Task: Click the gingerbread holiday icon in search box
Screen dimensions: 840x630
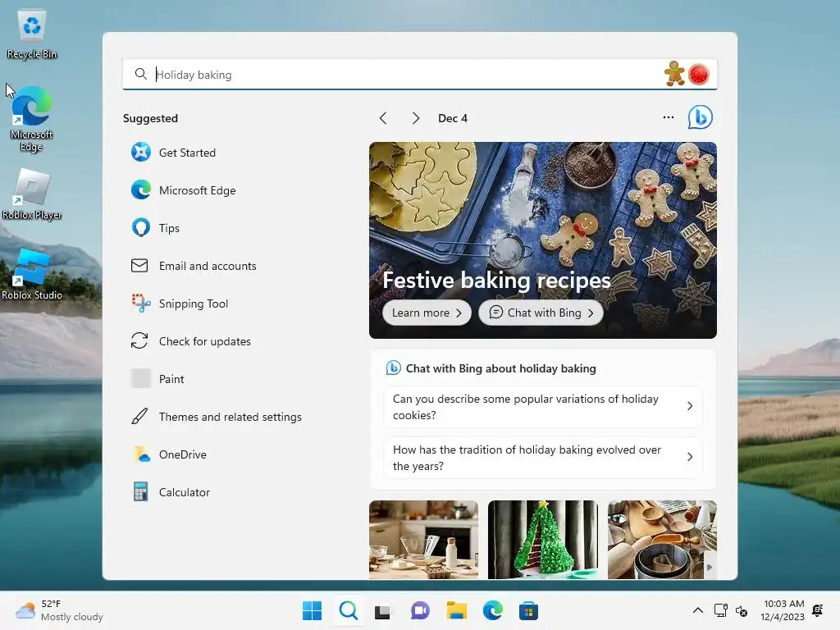Action: click(674, 74)
